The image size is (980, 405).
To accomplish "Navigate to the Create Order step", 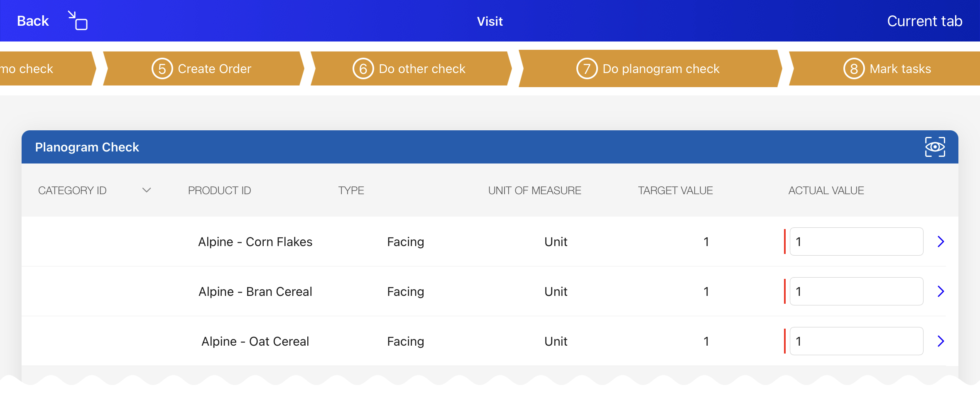I will pos(214,68).
